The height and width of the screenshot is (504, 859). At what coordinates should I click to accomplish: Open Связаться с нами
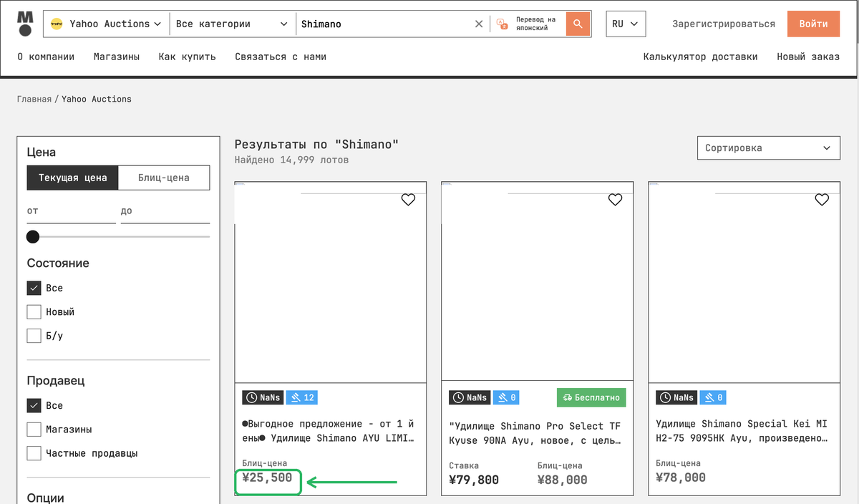point(281,57)
